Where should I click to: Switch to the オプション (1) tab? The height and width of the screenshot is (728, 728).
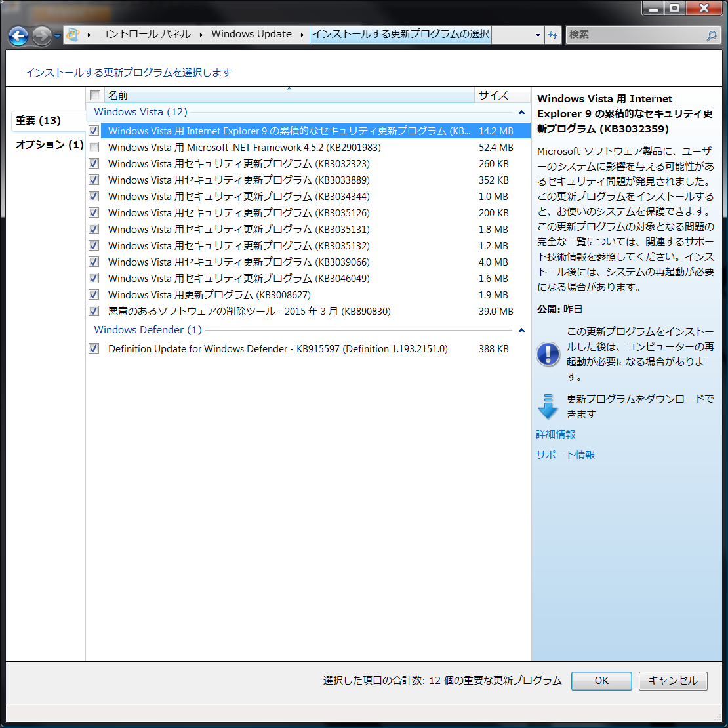[x=49, y=144]
